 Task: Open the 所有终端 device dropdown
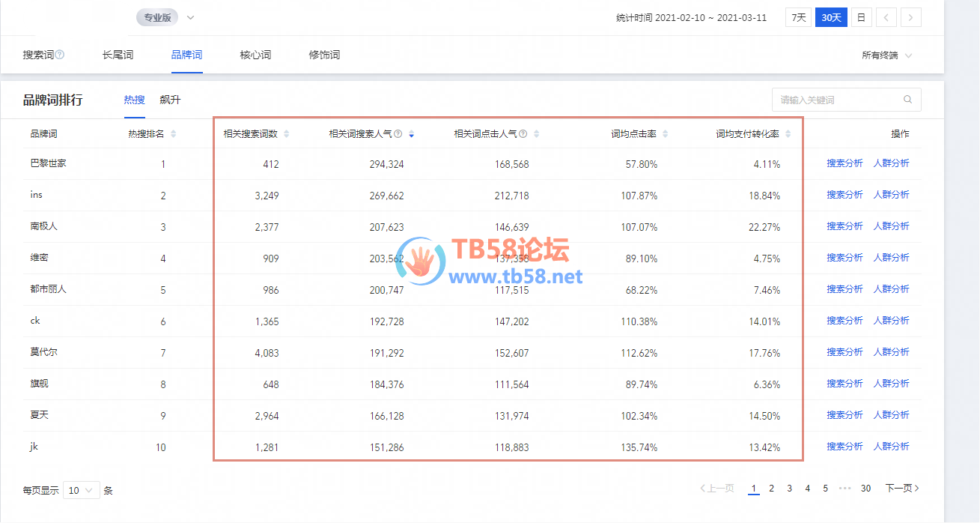tap(887, 55)
